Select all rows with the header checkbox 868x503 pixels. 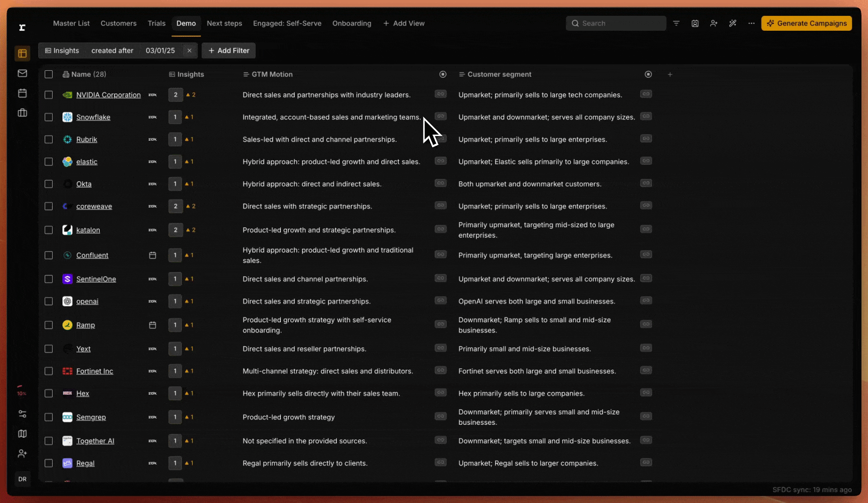[x=48, y=74]
